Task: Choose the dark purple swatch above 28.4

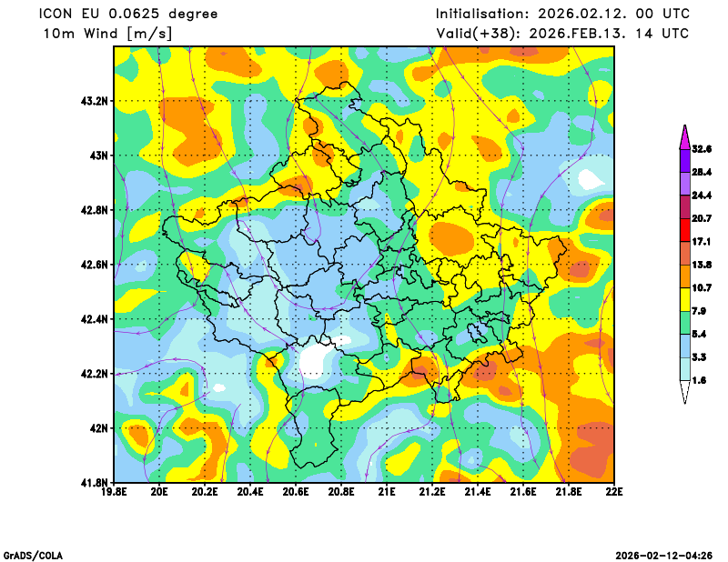Action: (684, 160)
